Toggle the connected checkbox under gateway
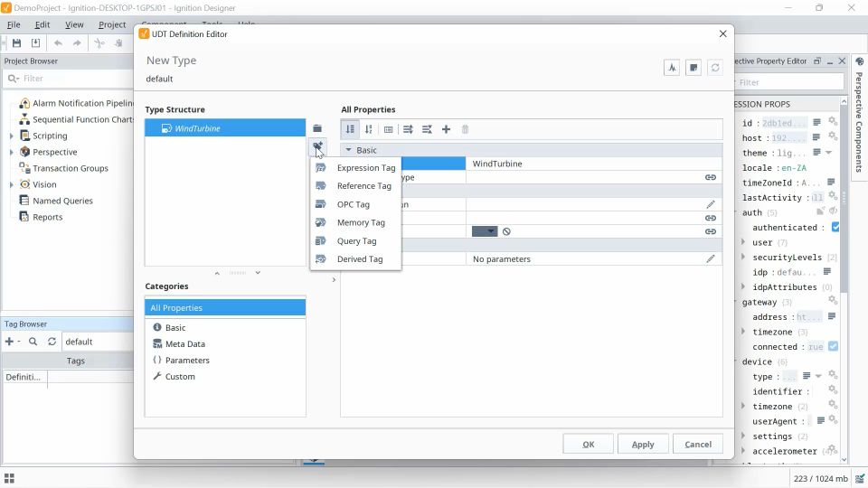868x488 pixels. [833, 346]
